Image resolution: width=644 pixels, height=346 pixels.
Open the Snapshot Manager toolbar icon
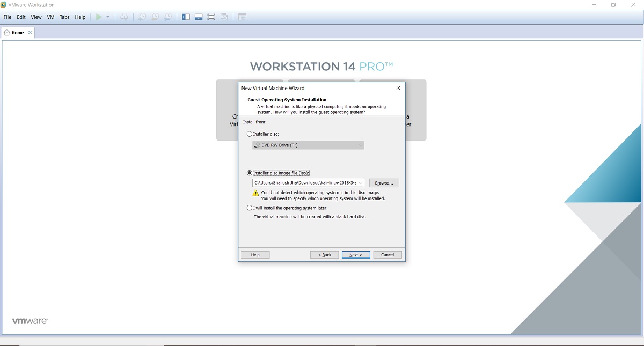tap(167, 17)
